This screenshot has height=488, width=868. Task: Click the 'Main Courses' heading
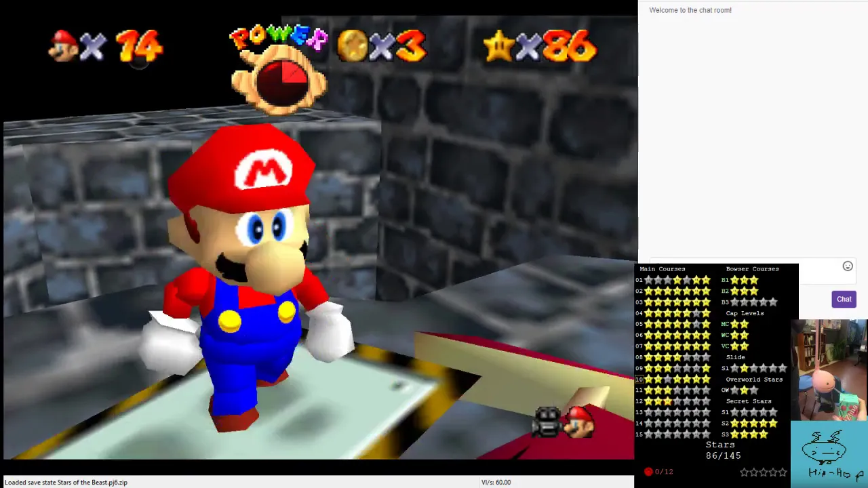(662, 269)
